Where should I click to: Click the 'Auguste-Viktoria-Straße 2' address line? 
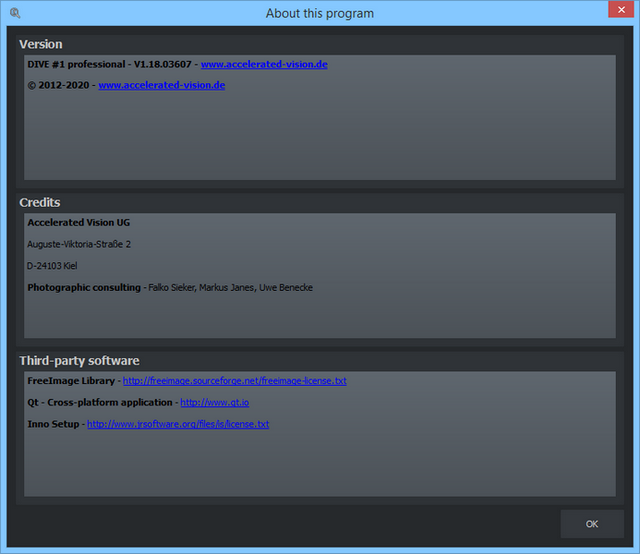[x=79, y=244]
